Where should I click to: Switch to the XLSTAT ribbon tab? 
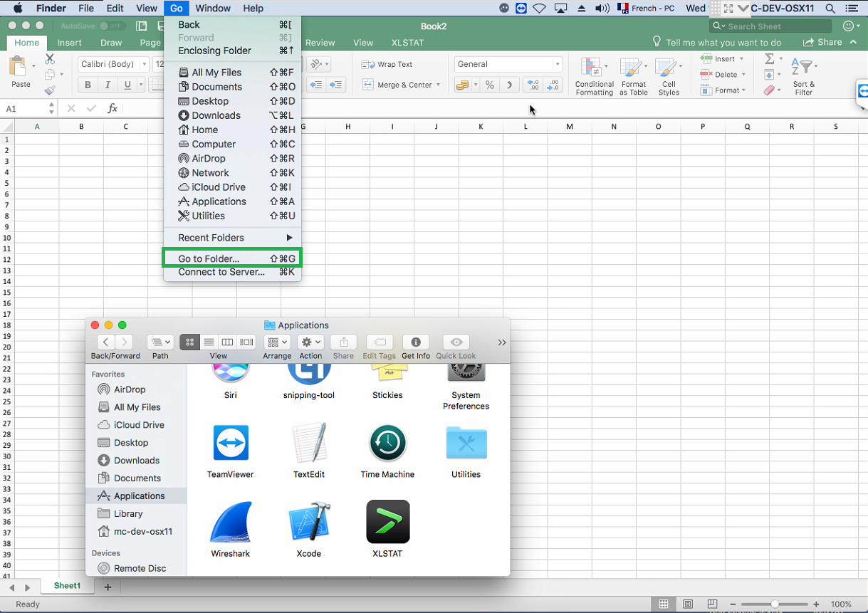click(x=407, y=43)
